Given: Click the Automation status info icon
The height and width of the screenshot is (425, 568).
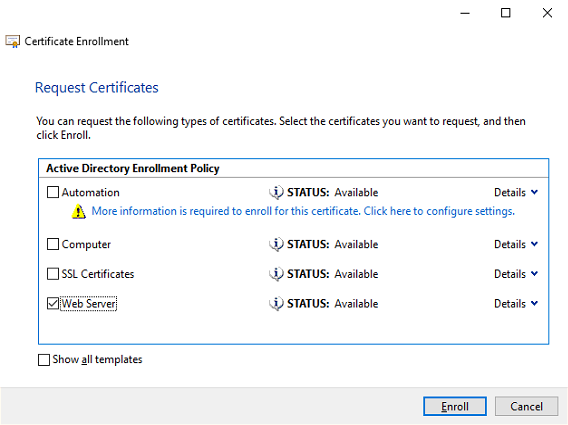Looking at the screenshot, I should click(276, 192).
